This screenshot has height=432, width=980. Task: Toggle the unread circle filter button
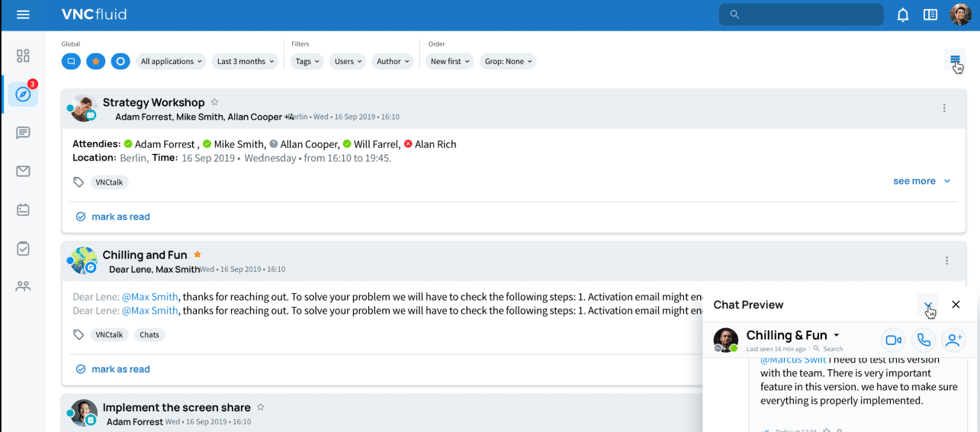pyautogui.click(x=120, y=61)
